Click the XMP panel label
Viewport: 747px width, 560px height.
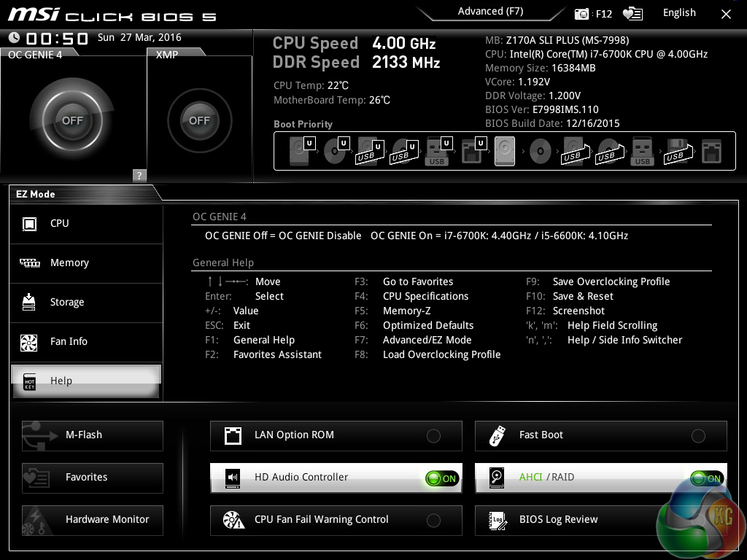point(167,55)
